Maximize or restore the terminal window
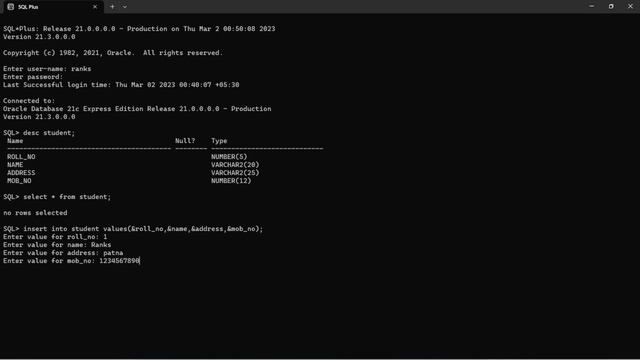Screen dimensions: 640x360 tap(611, 7)
